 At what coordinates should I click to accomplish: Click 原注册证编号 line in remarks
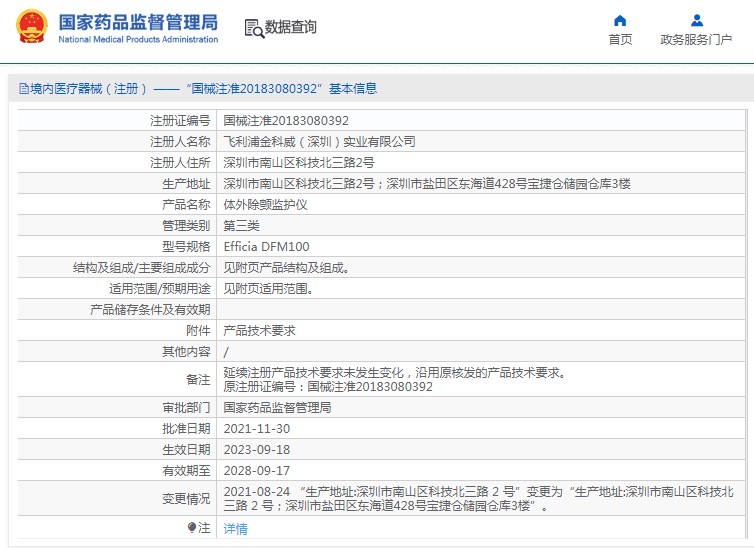(328, 387)
